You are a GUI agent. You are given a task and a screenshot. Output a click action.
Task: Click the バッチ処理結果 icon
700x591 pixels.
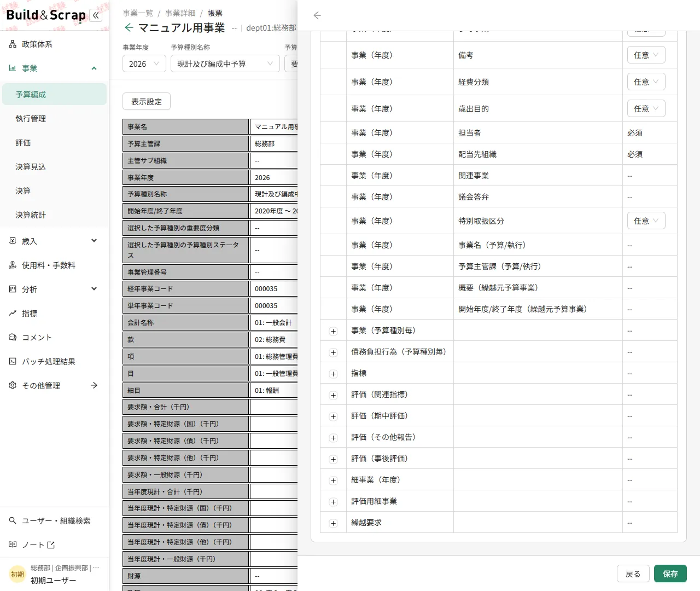13,362
